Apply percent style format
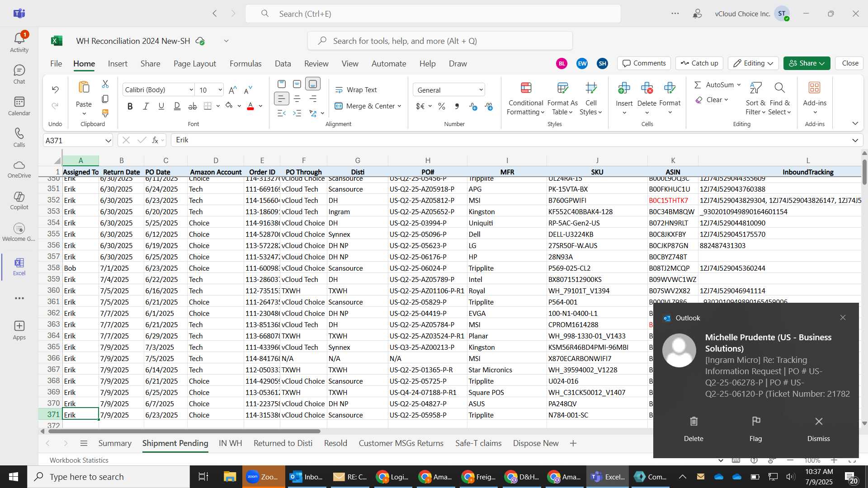 [x=442, y=106]
